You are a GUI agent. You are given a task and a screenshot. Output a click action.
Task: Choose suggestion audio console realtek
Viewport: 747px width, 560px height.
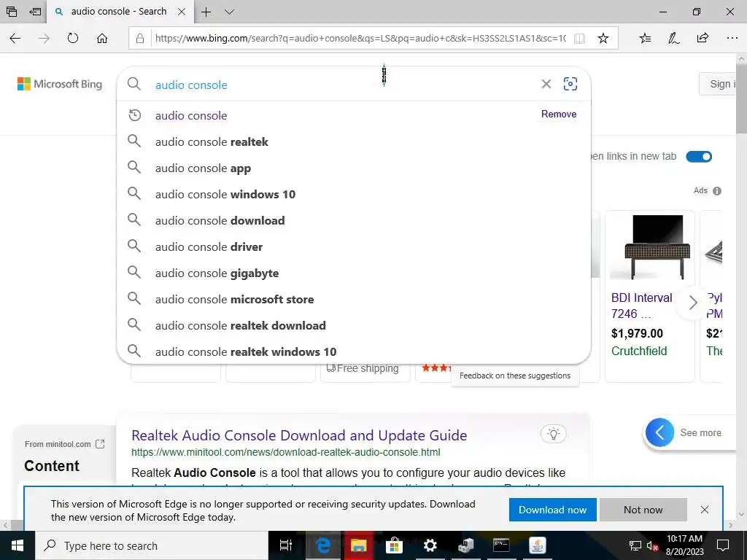[x=353, y=142]
